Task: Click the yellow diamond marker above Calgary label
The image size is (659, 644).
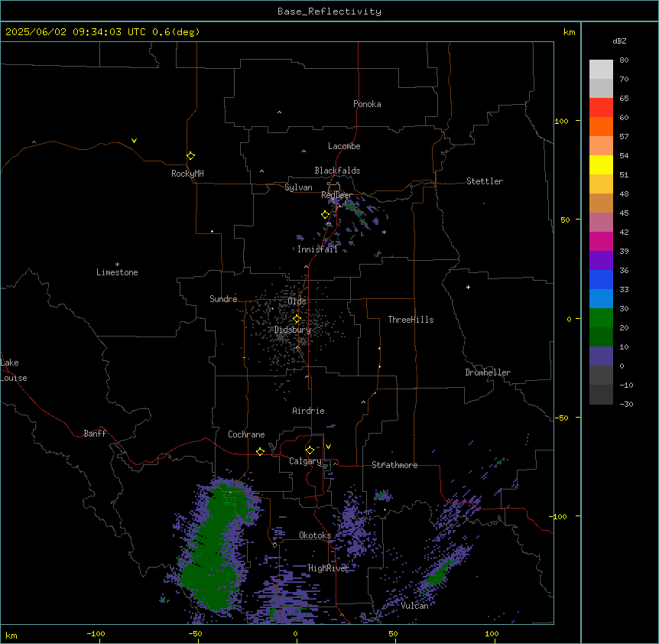Action: click(x=310, y=450)
